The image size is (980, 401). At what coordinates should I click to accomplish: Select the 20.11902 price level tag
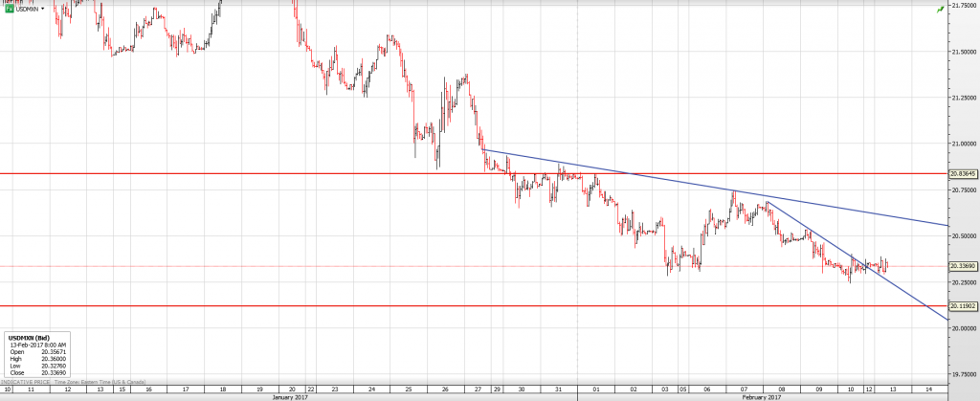tap(963, 306)
